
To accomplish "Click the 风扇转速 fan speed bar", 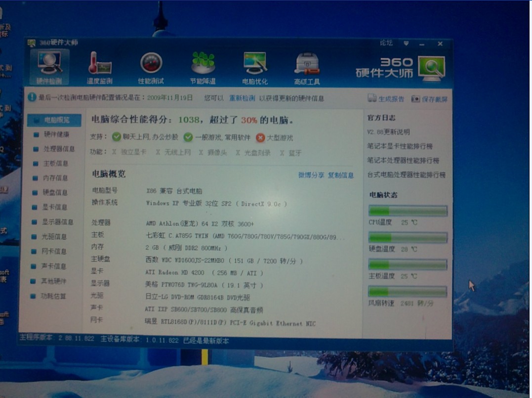I will pyautogui.click(x=407, y=291).
